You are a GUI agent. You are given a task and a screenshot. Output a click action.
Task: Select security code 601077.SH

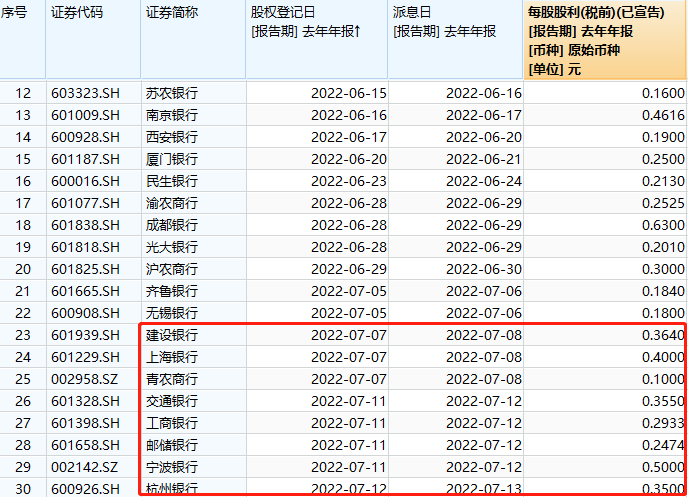85,203
